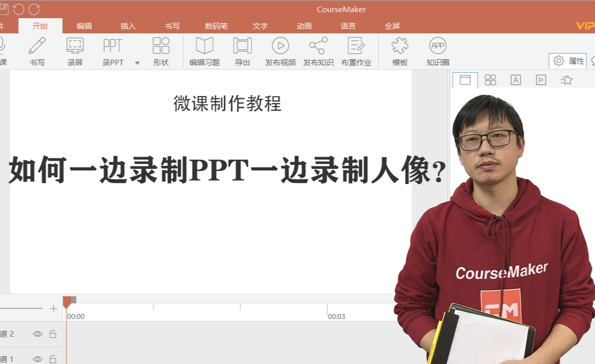
Task: Open the grid panel icon in properties
Action: tap(490, 80)
